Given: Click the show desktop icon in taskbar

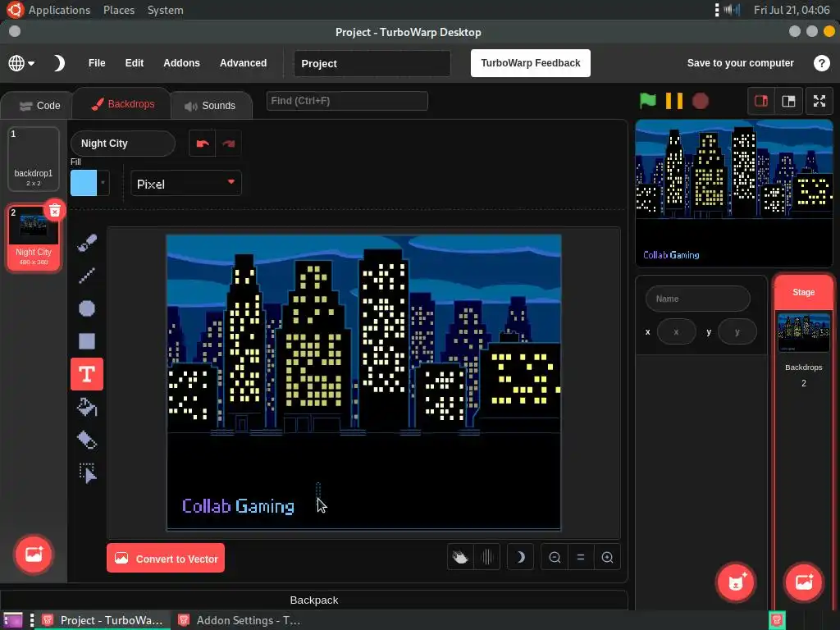Looking at the screenshot, I should pos(13,620).
